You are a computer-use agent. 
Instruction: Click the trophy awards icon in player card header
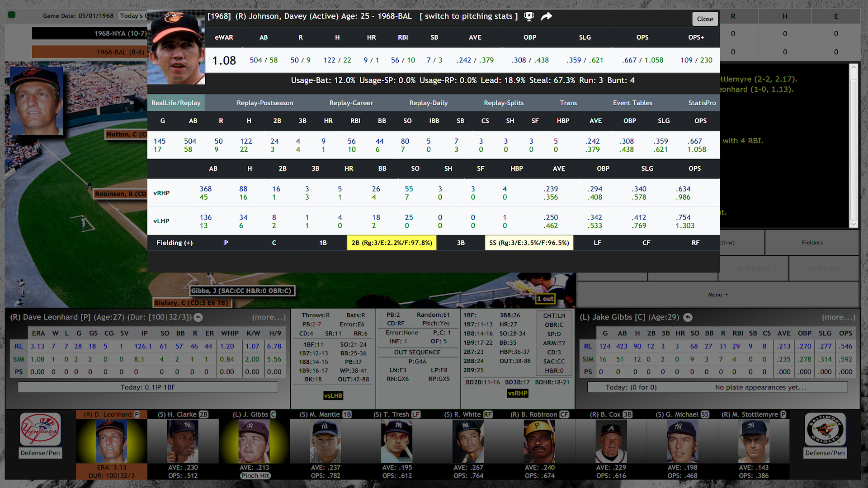(529, 16)
